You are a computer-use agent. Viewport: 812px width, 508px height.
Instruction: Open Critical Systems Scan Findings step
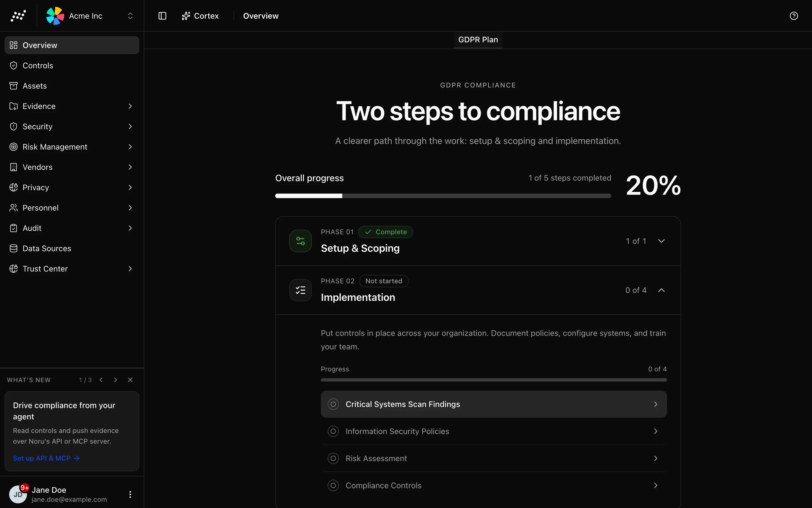click(x=494, y=404)
